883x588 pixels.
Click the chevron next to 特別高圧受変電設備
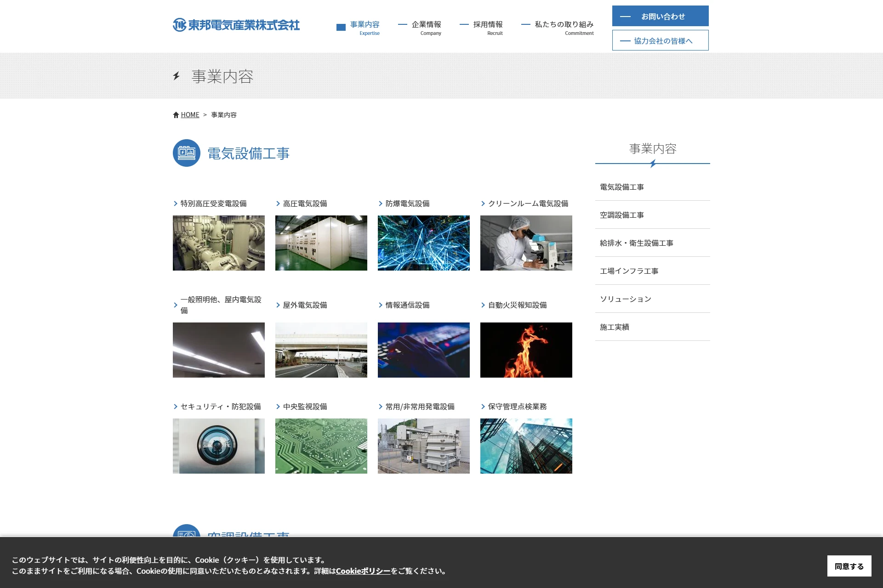click(176, 204)
